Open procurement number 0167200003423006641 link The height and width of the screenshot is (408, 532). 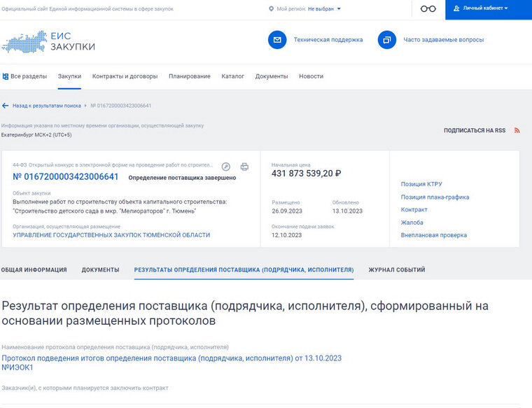(66, 176)
